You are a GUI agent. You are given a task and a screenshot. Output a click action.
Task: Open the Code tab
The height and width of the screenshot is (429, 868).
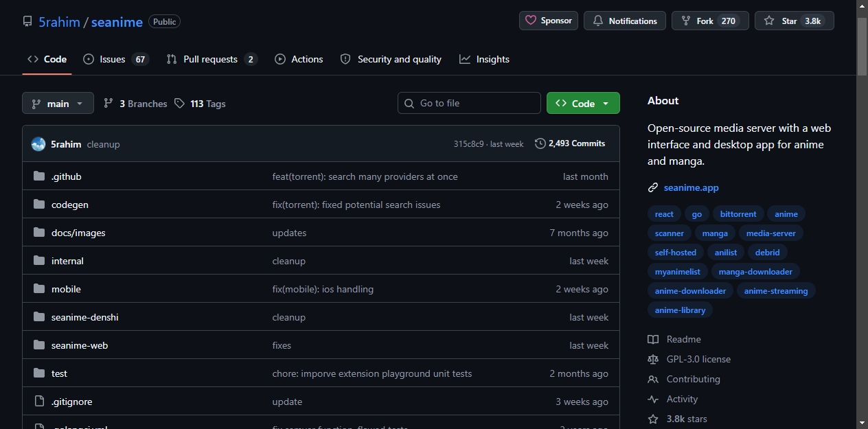(x=47, y=59)
